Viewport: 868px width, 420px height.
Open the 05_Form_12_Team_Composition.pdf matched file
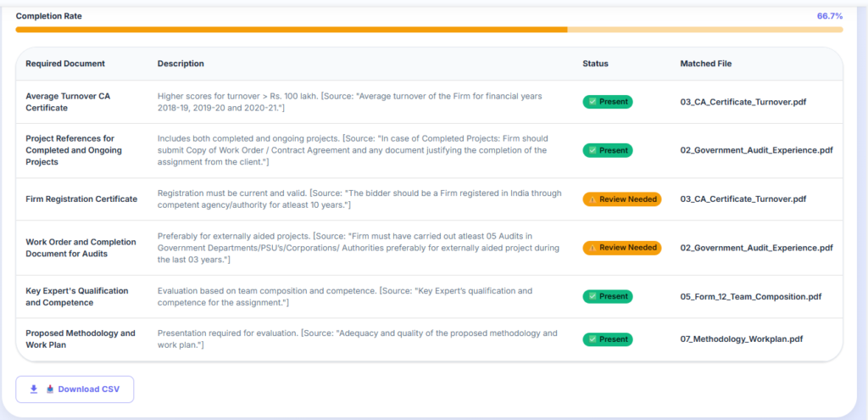click(750, 297)
